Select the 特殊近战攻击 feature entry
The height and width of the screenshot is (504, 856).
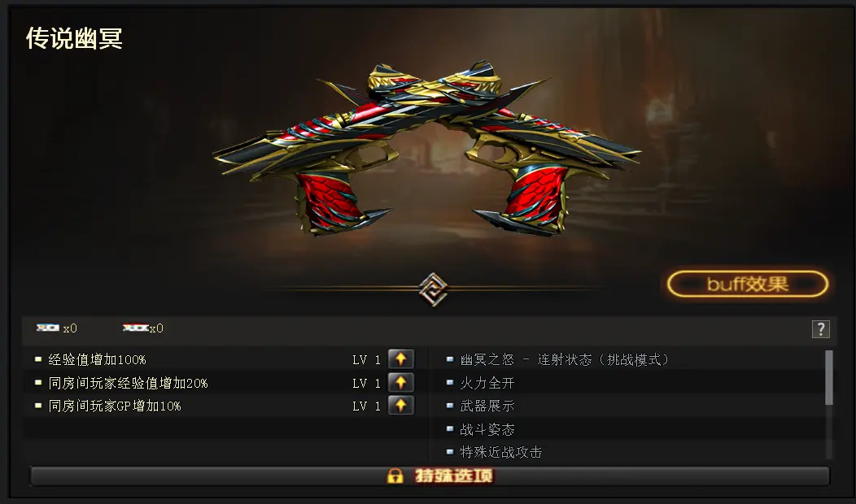point(500,452)
